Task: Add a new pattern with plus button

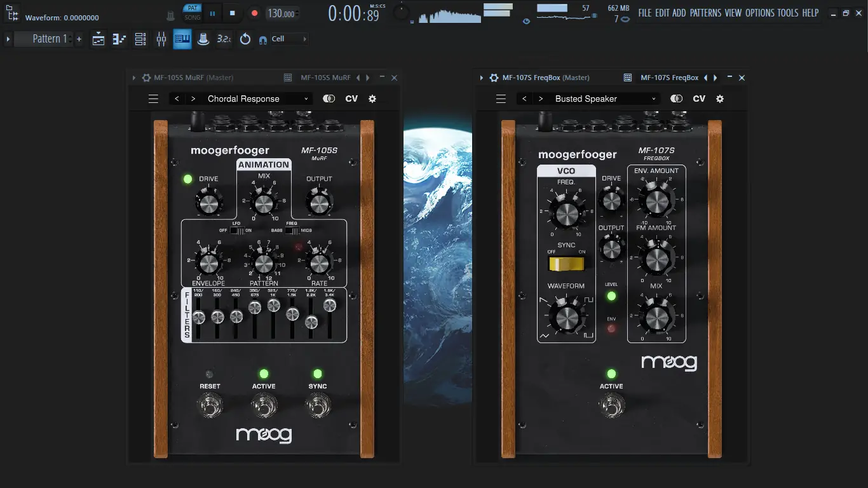Action: (x=79, y=39)
